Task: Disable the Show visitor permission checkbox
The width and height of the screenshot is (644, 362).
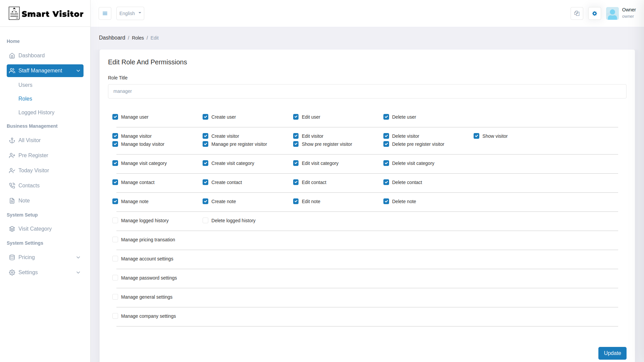Action: pyautogui.click(x=476, y=136)
